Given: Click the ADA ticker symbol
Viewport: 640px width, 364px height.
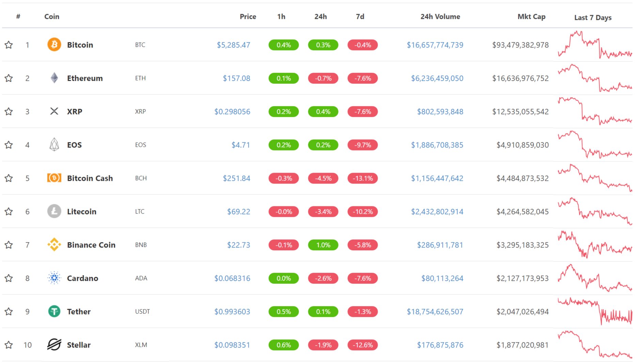Looking at the screenshot, I should click(x=141, y=278).
